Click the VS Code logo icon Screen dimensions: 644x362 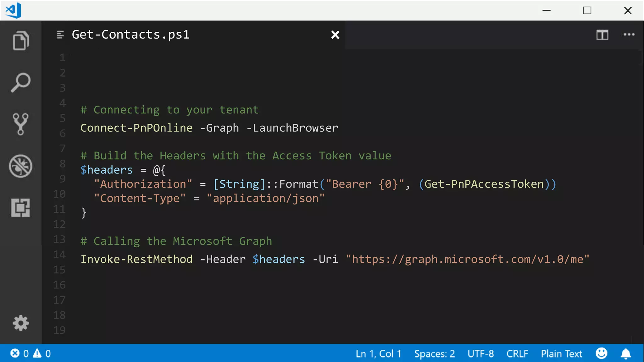13,10
